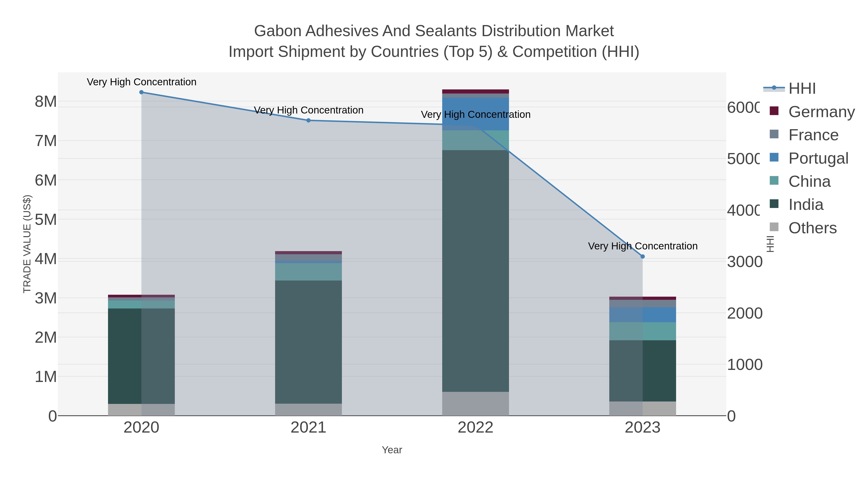Click the 8M y-axis tick label

coord(46,102)
